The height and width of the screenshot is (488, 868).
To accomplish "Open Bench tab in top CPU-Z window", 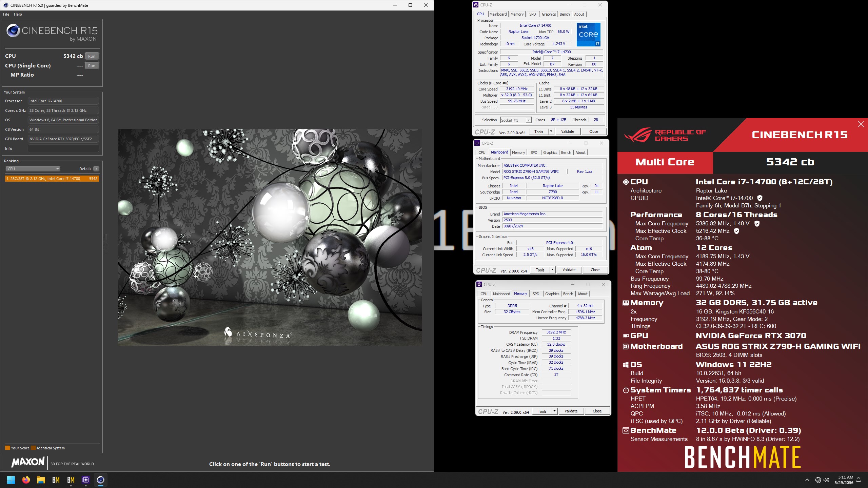I will (565, 14).
